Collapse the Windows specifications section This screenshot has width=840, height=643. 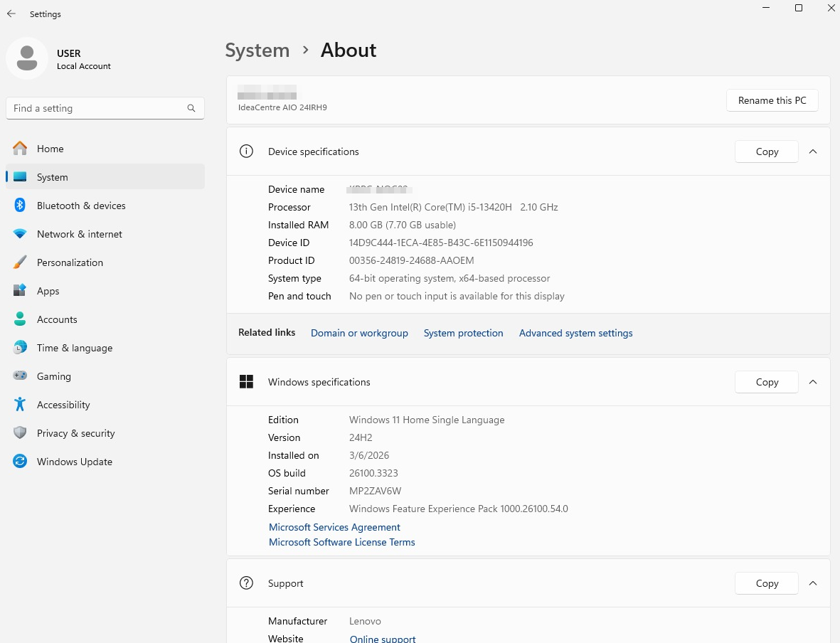point(813,382)
